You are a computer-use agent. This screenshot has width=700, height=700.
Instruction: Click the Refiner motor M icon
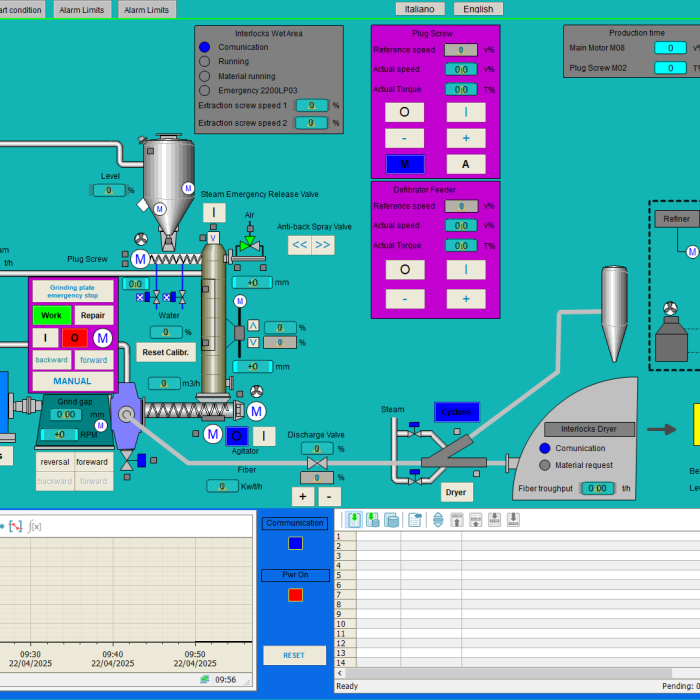pyautogui.click(x=693, y=249)
